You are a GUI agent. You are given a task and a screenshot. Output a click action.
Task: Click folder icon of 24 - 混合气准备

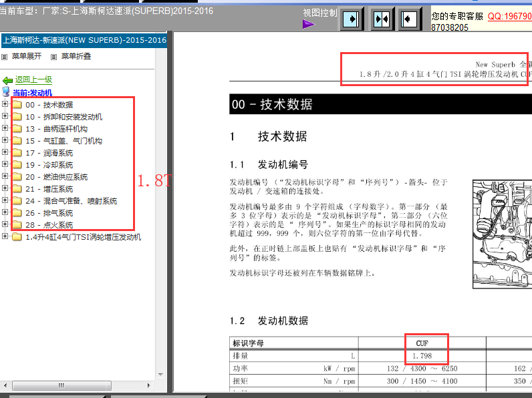point(17,201)
